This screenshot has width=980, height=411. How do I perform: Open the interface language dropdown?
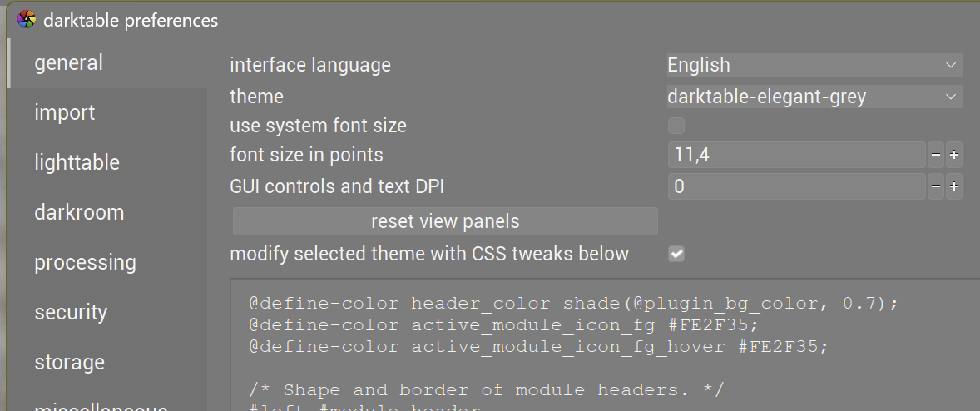pyautogui.click(x=814, y=65)
